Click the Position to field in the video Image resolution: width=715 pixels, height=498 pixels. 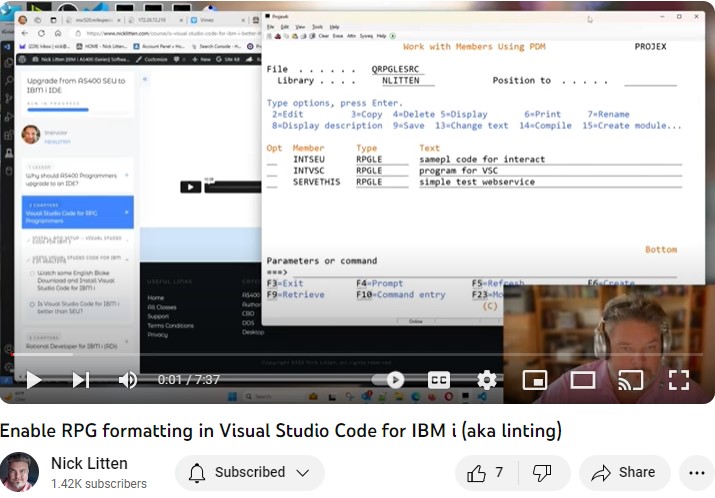click(x=650, y=81)
